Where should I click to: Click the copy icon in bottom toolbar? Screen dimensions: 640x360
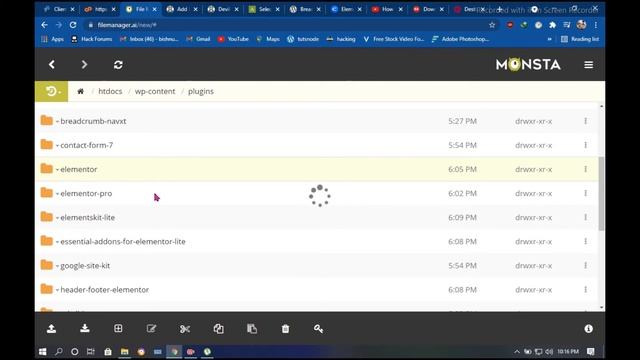tap(218, 329)
